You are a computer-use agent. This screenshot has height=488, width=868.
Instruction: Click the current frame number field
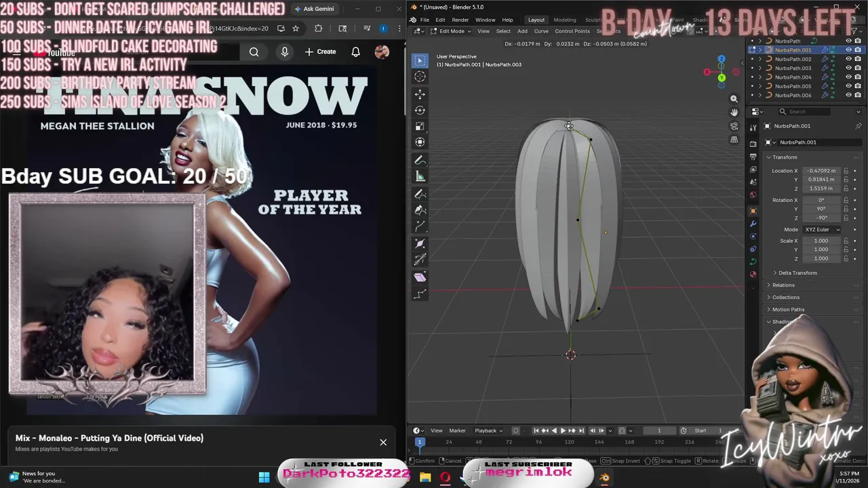click(x=658, y=430)
